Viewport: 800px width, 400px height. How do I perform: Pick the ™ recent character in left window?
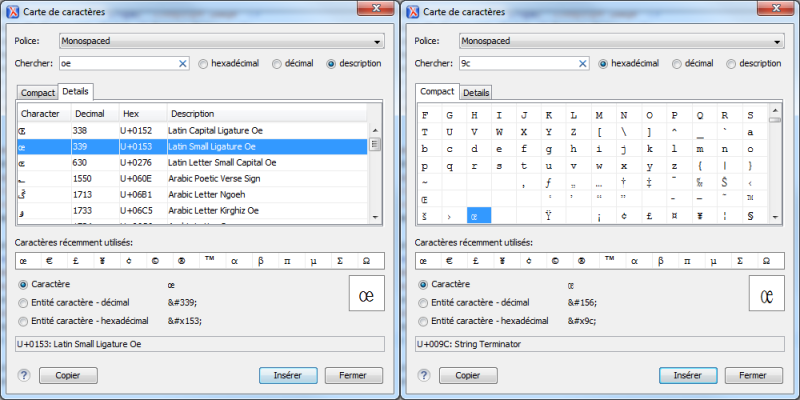point(209,260)
